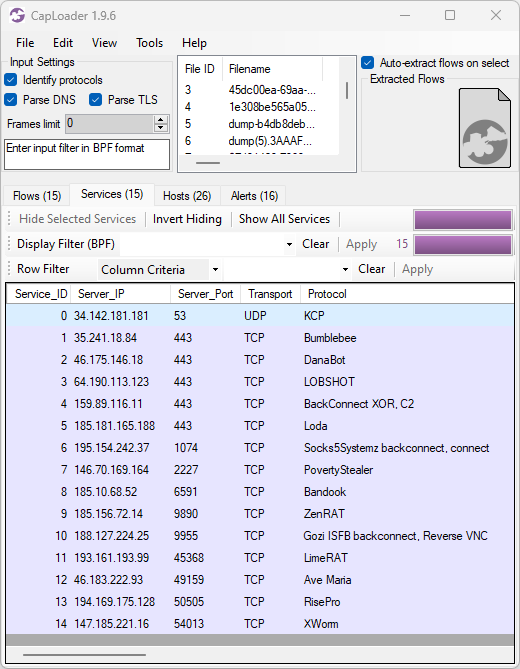The height and width of the screenshot is (669, 520).
Task: Sort by Server_IP column header
Action: click(x=121, y=294)
